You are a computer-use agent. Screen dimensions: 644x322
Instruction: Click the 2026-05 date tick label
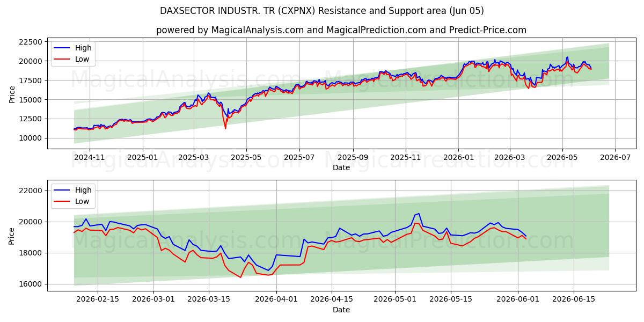562,158
